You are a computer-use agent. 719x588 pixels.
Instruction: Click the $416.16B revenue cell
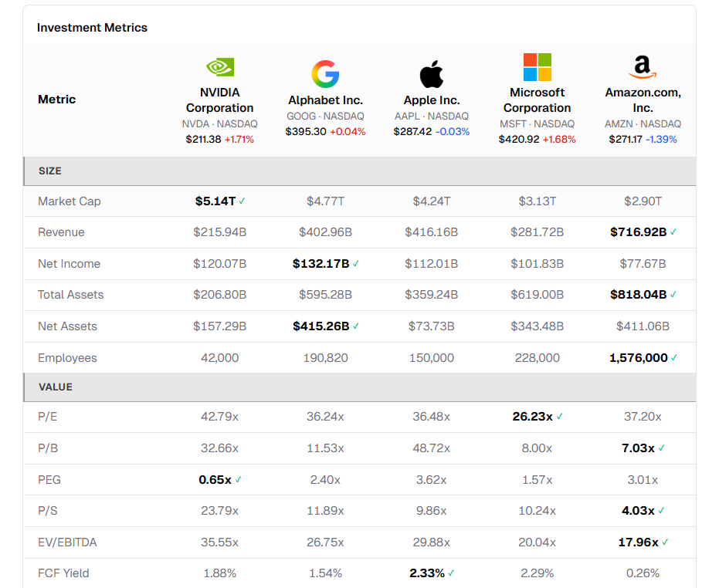[431, 232]
